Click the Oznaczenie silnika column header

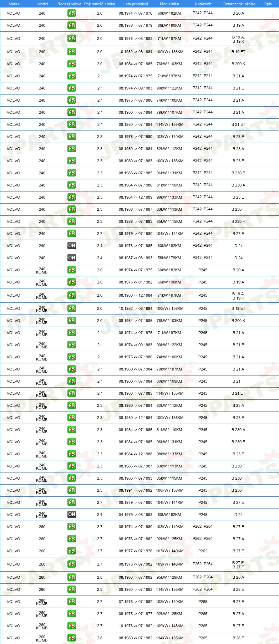239,4
